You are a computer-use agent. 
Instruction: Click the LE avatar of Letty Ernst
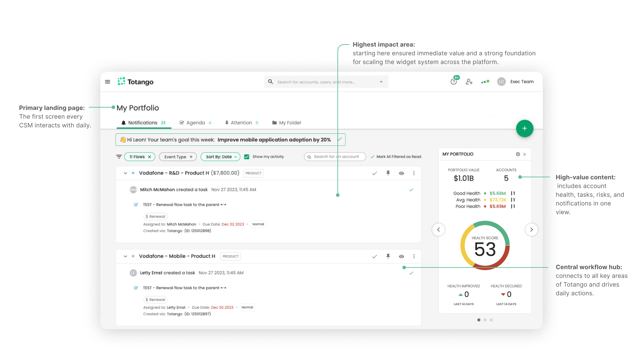click(133, 273)
